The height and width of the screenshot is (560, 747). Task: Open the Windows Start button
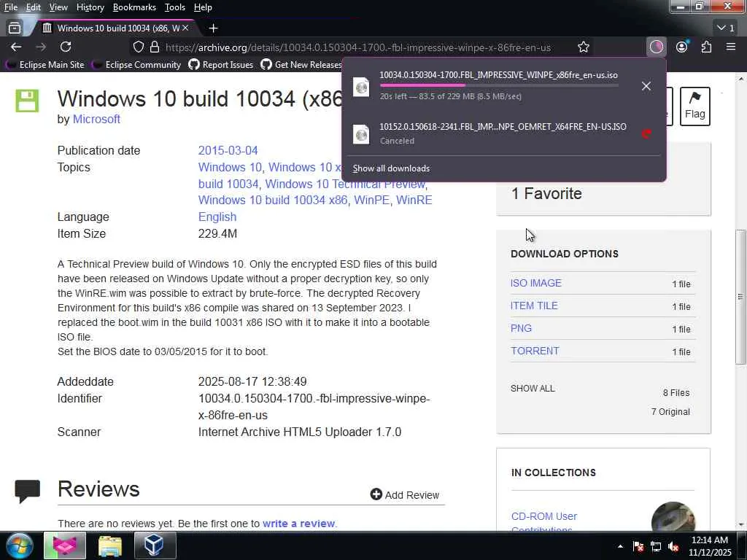(x=20, y=545)
